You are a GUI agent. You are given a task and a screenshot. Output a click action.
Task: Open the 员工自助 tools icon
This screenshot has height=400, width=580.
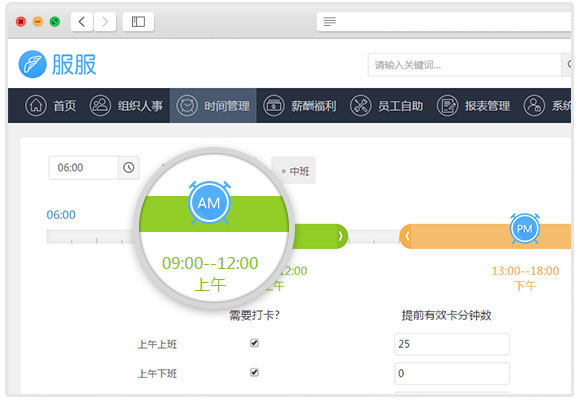tap(361, 105)
